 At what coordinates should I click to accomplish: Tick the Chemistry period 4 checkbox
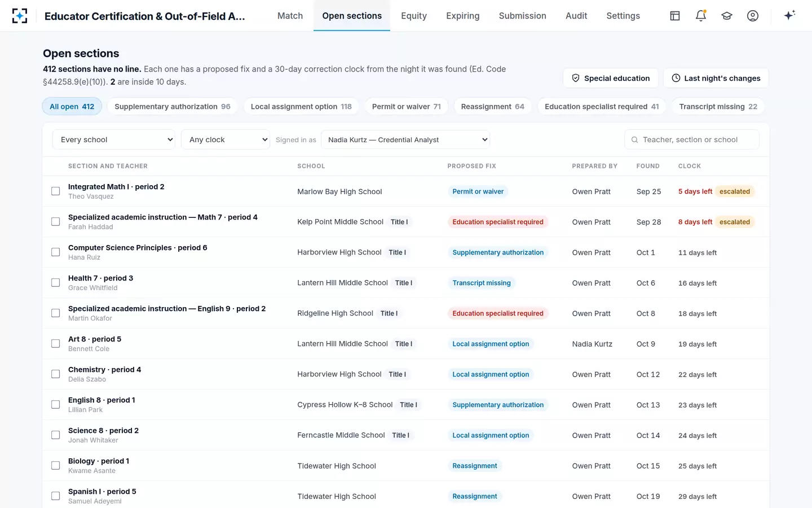point(56,374)
